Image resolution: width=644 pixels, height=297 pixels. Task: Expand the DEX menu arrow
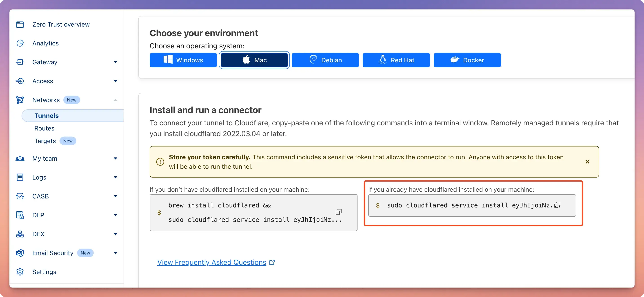tap(115, 234)
